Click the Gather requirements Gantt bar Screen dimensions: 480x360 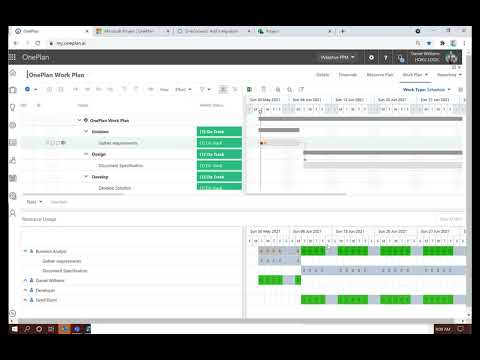(x=280, y=143)
